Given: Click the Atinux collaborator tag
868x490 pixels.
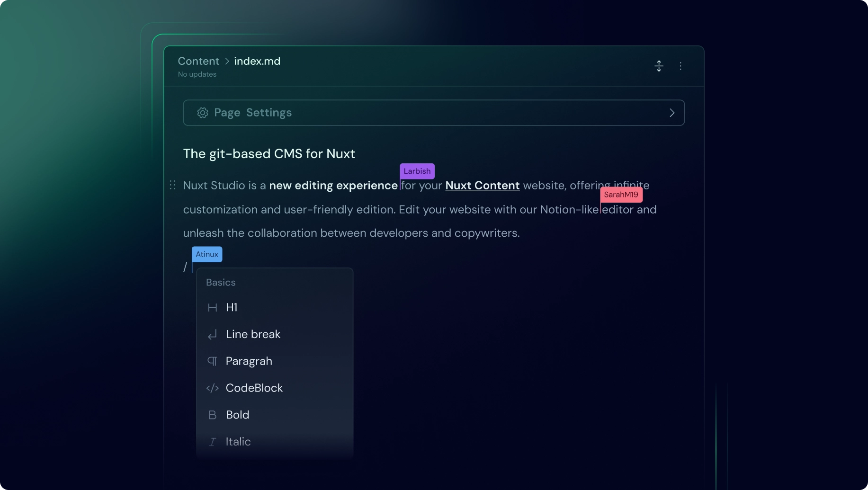Looking at the screenshot, I should (x=206, y=254).
